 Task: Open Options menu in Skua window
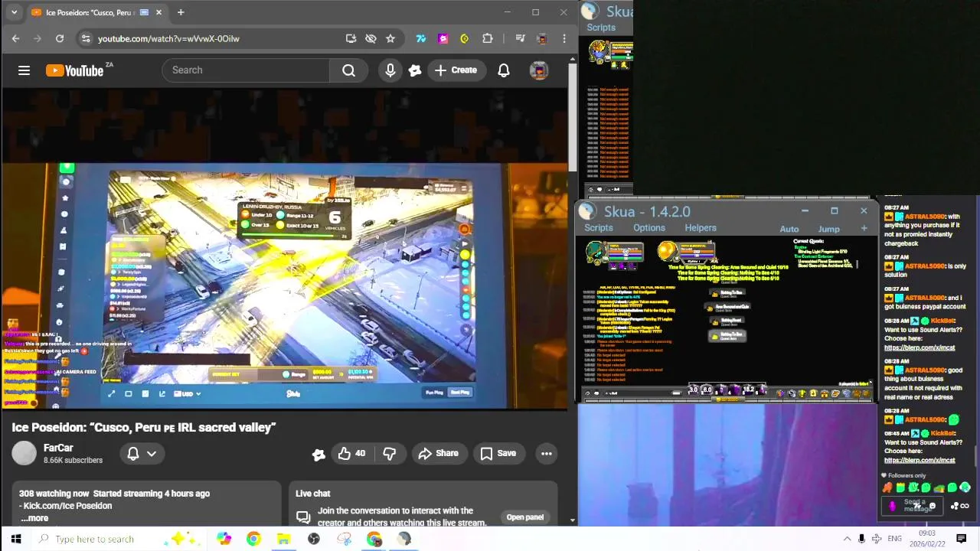tap(649, 228)
